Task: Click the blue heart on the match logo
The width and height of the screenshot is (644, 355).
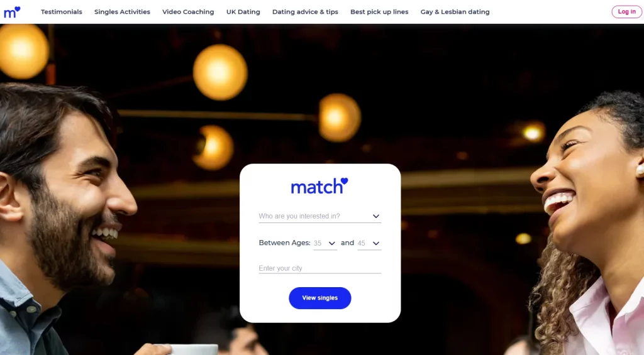Action: pos(344,181)
